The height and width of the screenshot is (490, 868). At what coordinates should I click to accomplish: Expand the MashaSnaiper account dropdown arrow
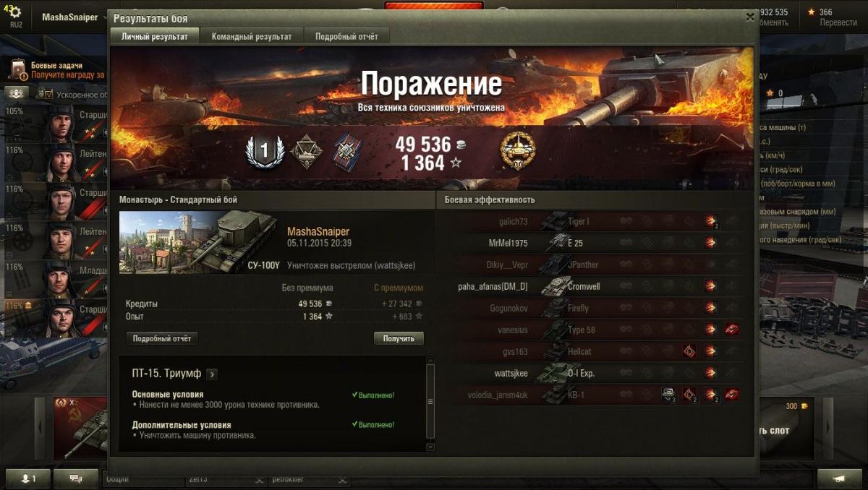click(x=106, y=17)
